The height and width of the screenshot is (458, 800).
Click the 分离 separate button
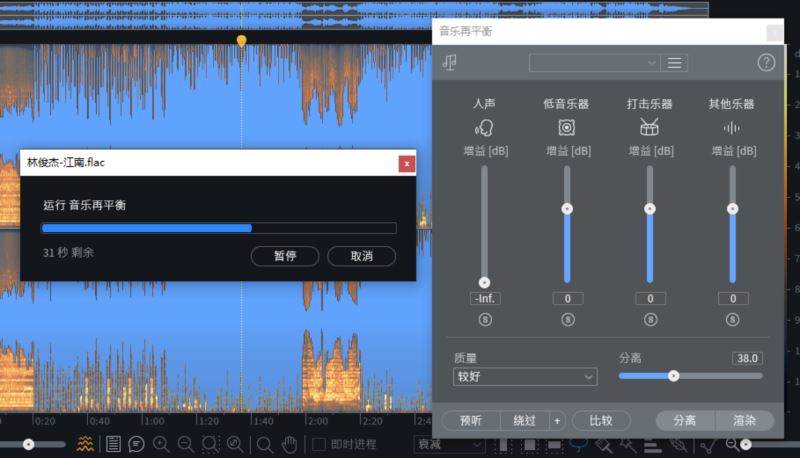pos(685,421)
